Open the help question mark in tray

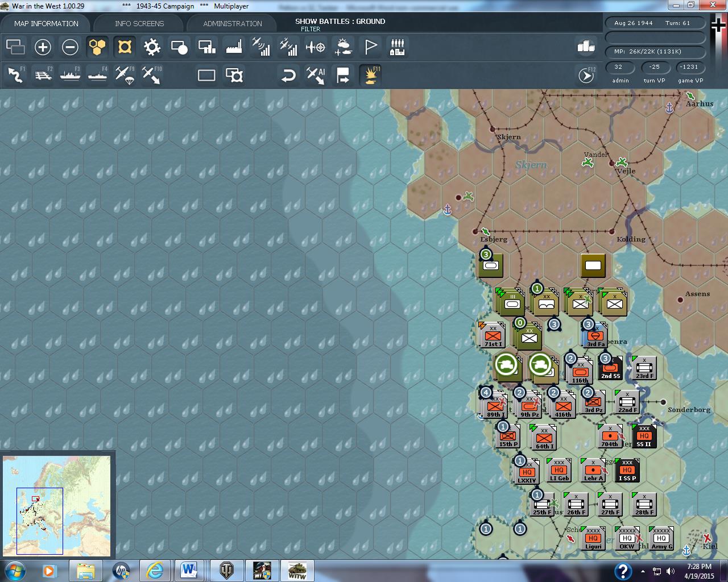[623, 571]
